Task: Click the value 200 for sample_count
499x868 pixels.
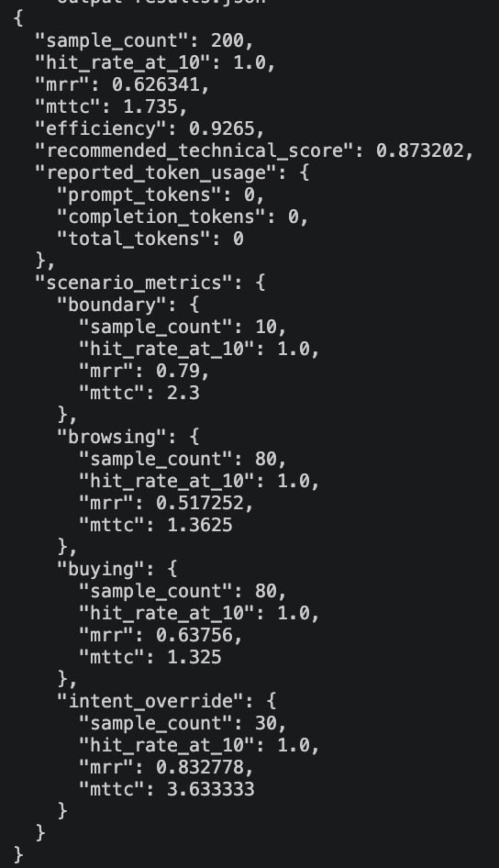Action: click(227, 40)
